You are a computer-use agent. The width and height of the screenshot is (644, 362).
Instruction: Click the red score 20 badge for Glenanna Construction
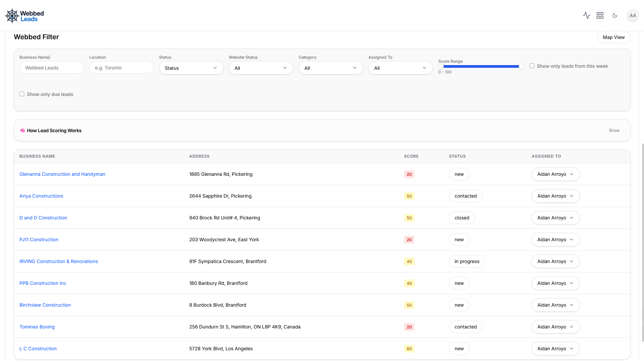(409, 174)
